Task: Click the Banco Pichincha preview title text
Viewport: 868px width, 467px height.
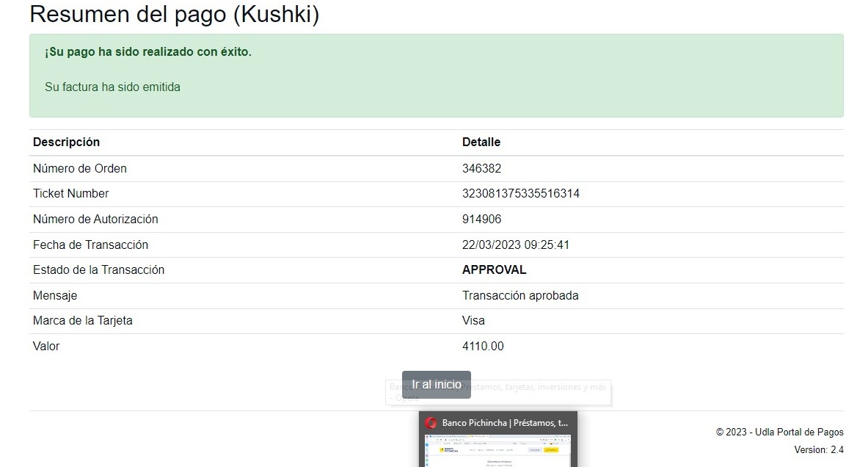Action: tap(505, 423)
